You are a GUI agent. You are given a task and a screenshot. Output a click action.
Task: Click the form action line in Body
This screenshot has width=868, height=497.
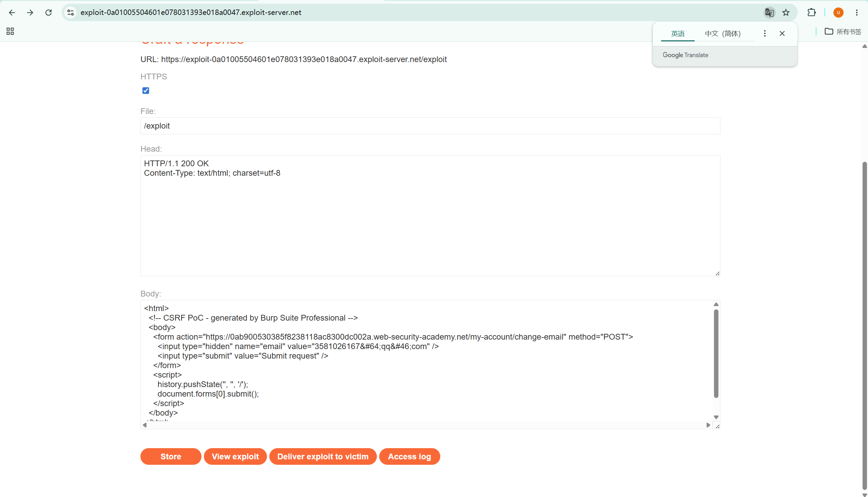coord(393,337)
